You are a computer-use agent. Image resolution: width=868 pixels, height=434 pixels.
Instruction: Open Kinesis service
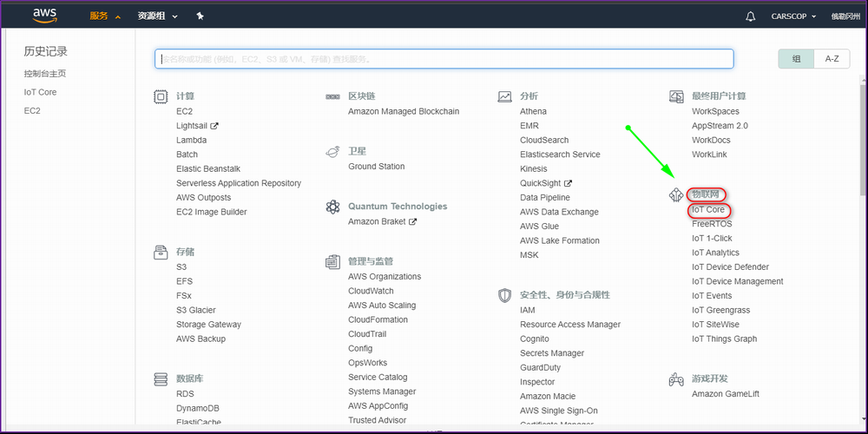tap(534, 169)
